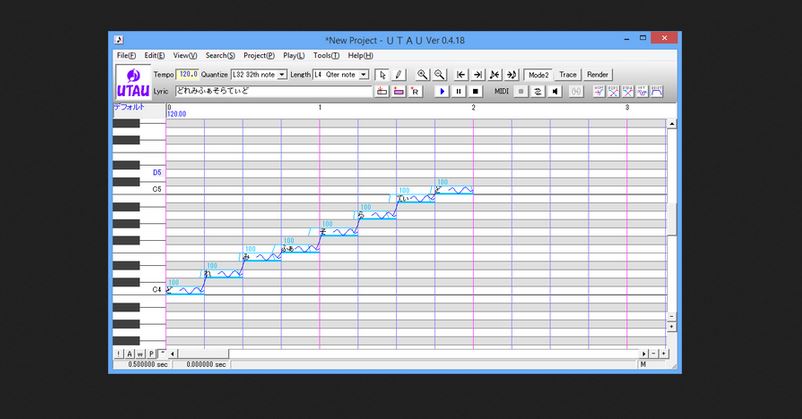Start playback with the blue play button

[x=442, y=91]
